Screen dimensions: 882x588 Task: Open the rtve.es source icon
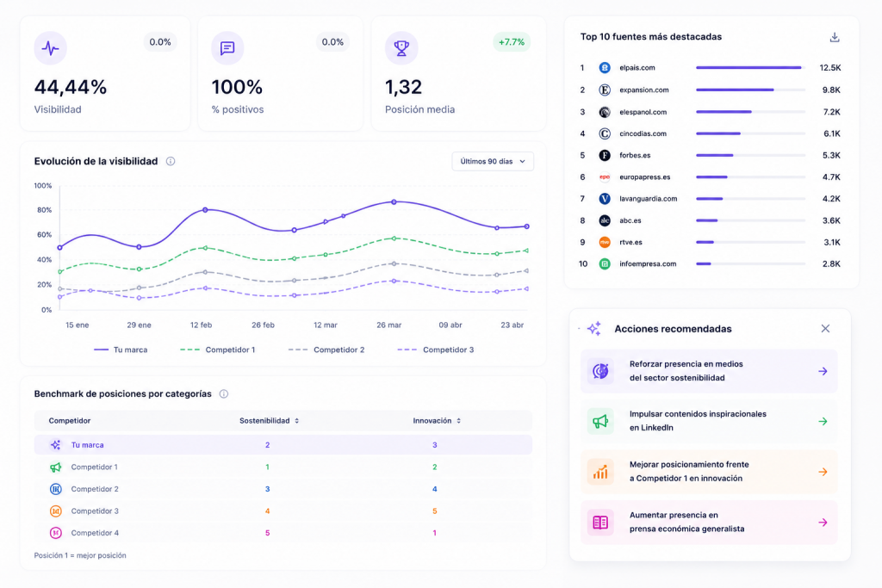click(605, 242)
